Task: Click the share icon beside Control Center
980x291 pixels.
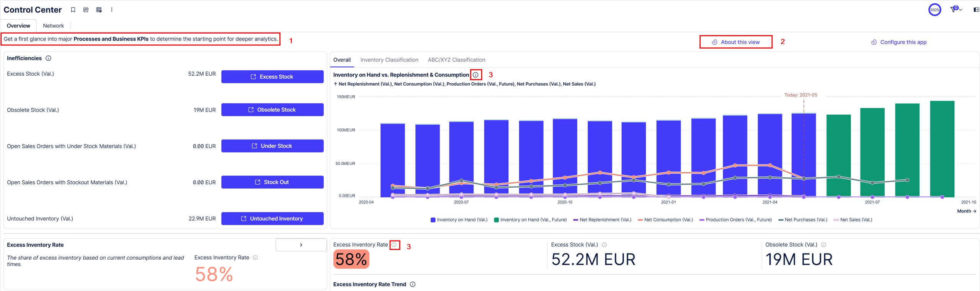Action: [86, 10]
